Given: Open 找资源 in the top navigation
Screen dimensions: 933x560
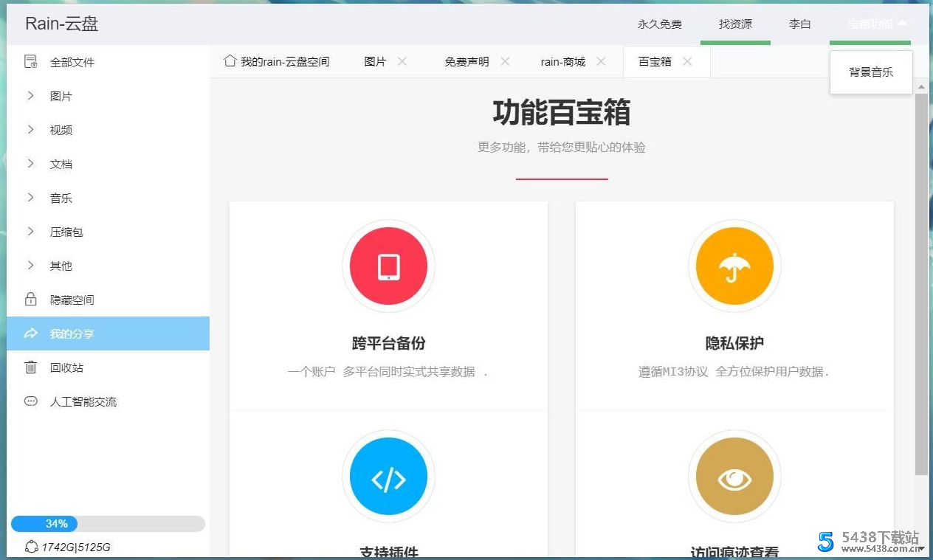Looking at the screenshot, I should click(735, 24).
